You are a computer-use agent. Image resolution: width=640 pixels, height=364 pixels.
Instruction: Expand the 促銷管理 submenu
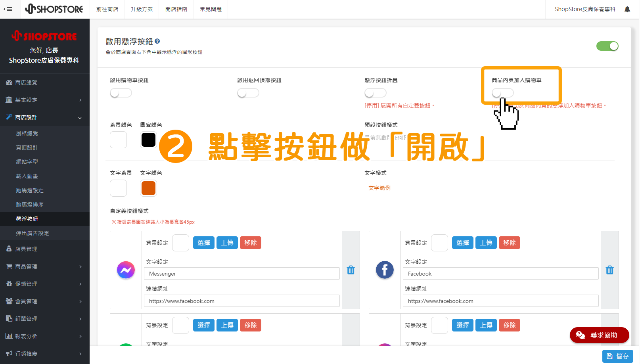click(80, 284)
